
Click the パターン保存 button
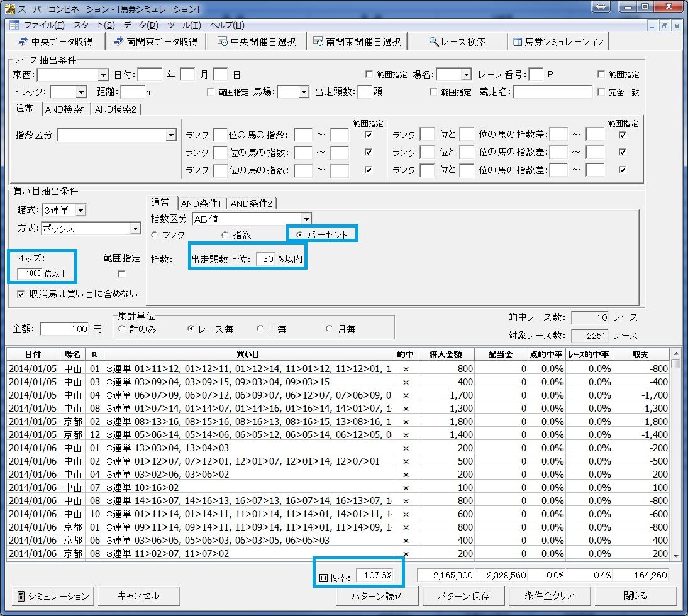463,597
